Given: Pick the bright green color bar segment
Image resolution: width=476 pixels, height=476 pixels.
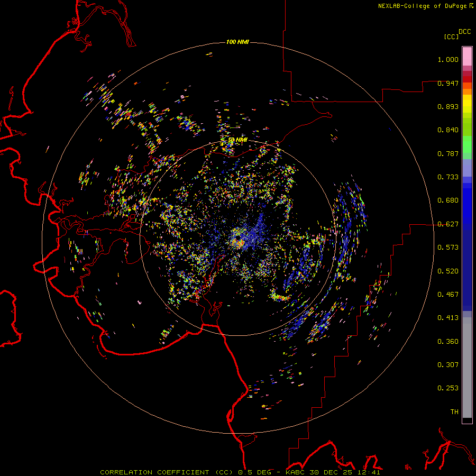Looking at the screenshot, I should point(467,144).
